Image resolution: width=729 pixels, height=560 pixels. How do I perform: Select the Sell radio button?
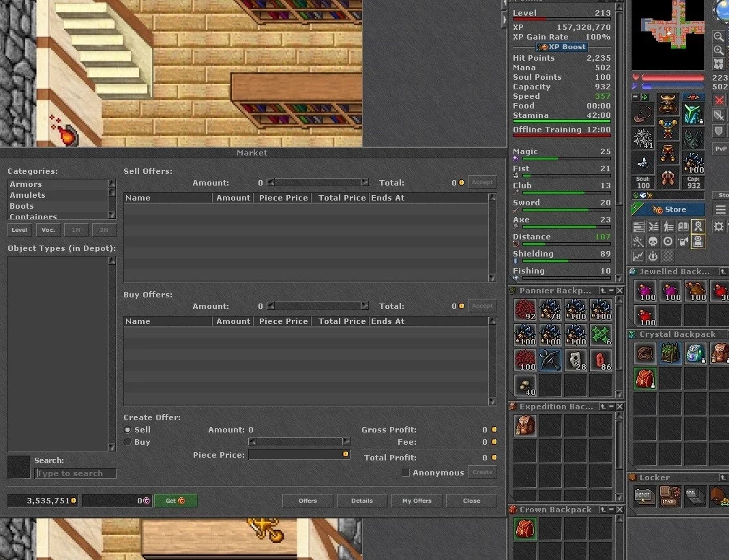[x=128, y=430]
